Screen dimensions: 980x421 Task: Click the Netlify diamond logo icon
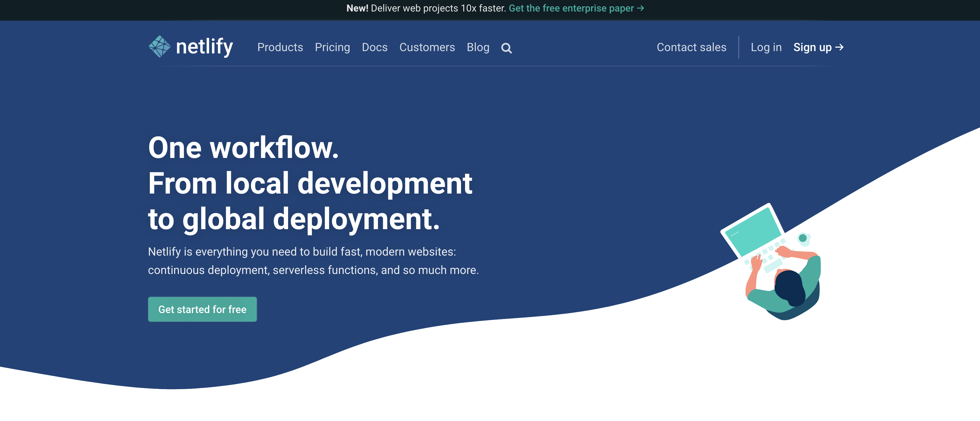click(x=159, y=47)
